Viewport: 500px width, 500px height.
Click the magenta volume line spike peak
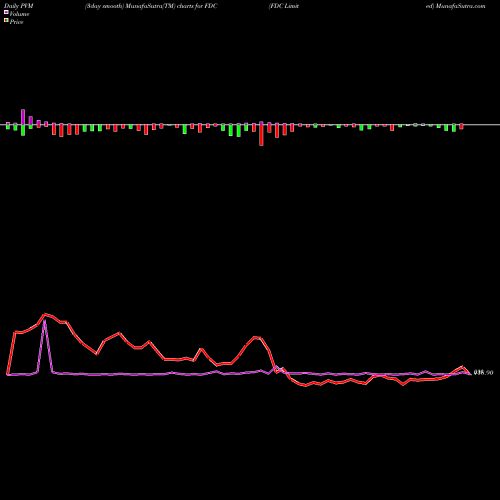(45, 320)
